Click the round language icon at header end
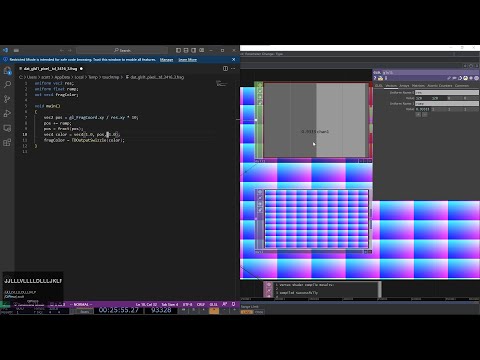Viewport: 480px width, 360px height. [x=477, y=78]
